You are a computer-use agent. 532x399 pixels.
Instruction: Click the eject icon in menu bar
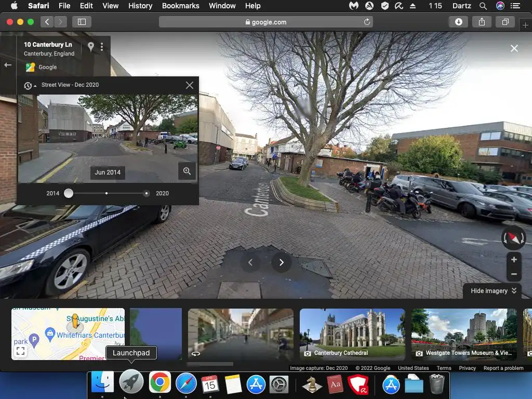(413, 6)
